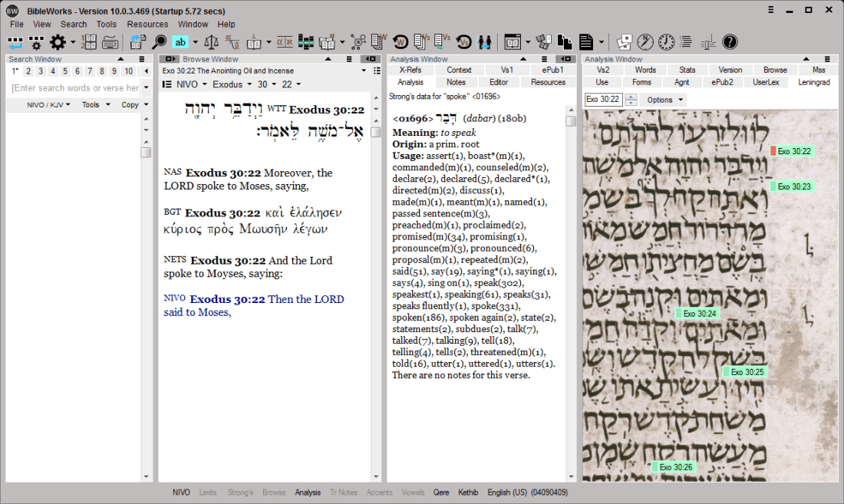Image resolution: width=844 pixels, height=504 pixels.
Task: Click the compass icon in toolbar
Action: pyautogui.click(x=645, y=41)
